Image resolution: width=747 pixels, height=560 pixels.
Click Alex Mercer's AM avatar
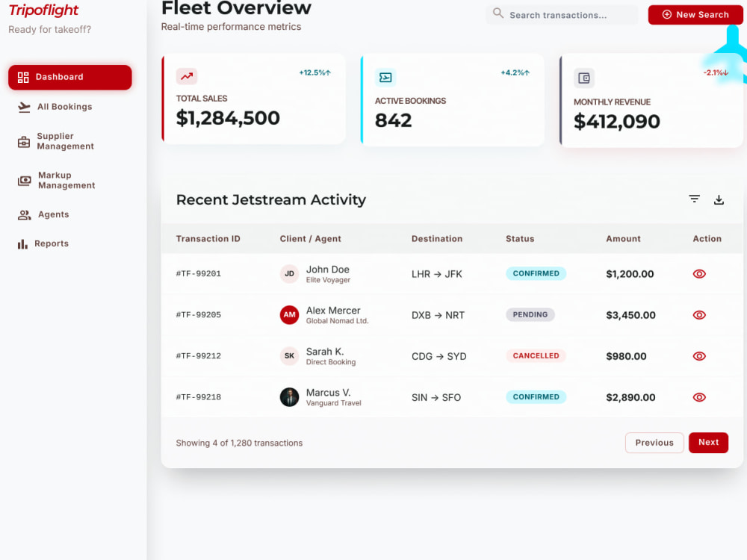[289, 315]
